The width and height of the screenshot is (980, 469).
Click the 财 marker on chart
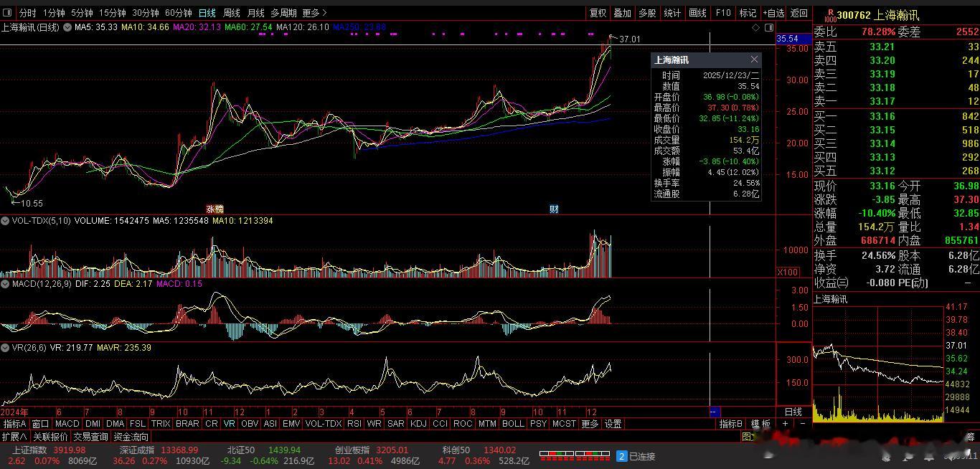coord(554,209)
